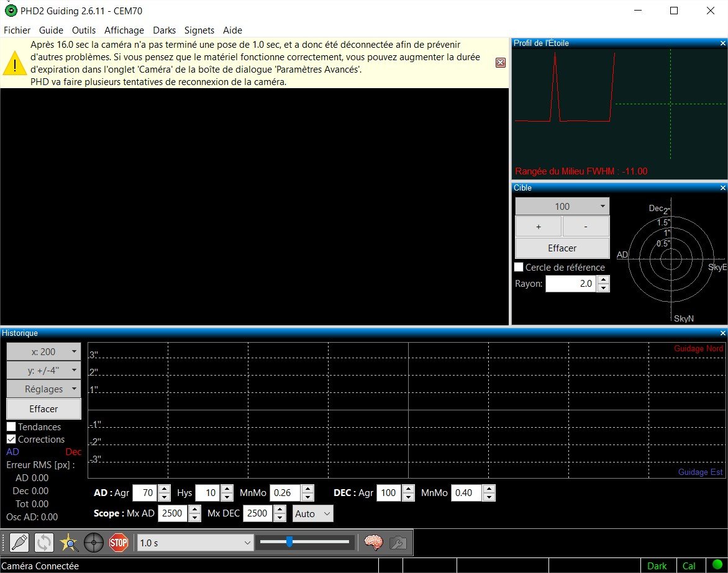The width and height of the screenshot is (728, 573).
Task: Close the Profil de l'Étoile panel
Action: point(722,43)
